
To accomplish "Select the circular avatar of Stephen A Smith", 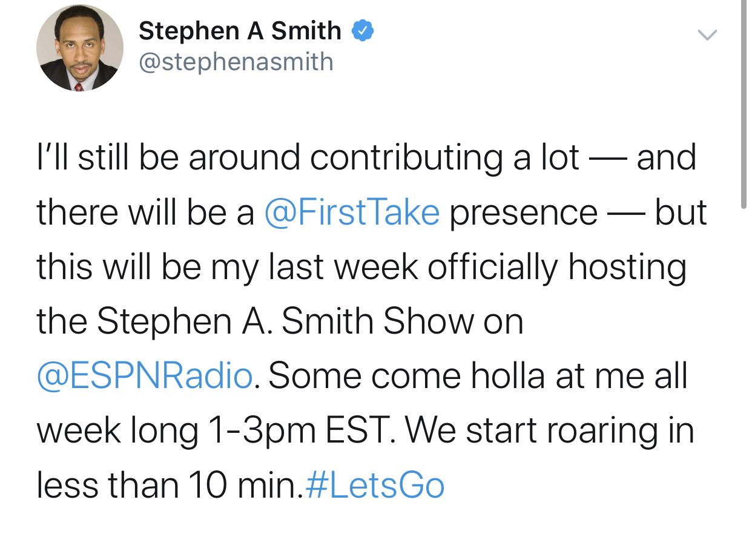I will 80,47.
